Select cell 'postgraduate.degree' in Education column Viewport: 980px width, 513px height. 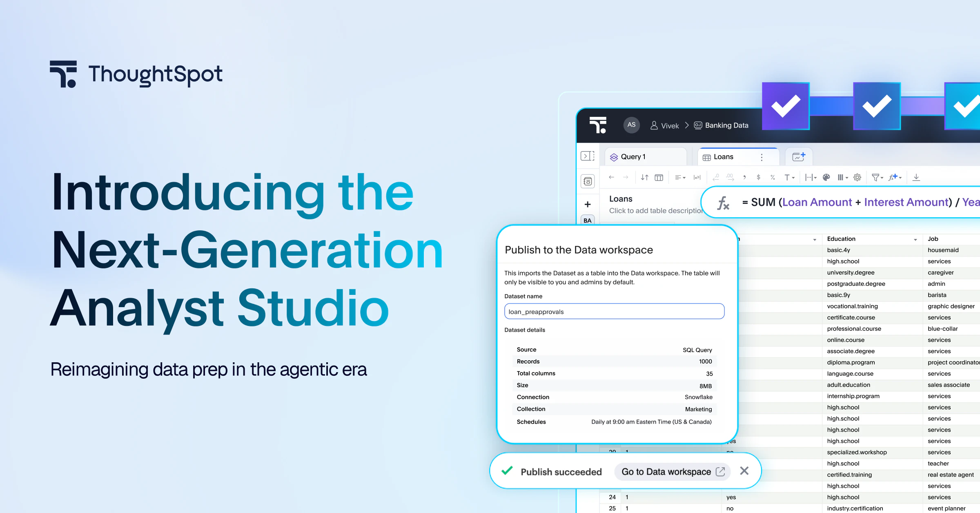871,284
